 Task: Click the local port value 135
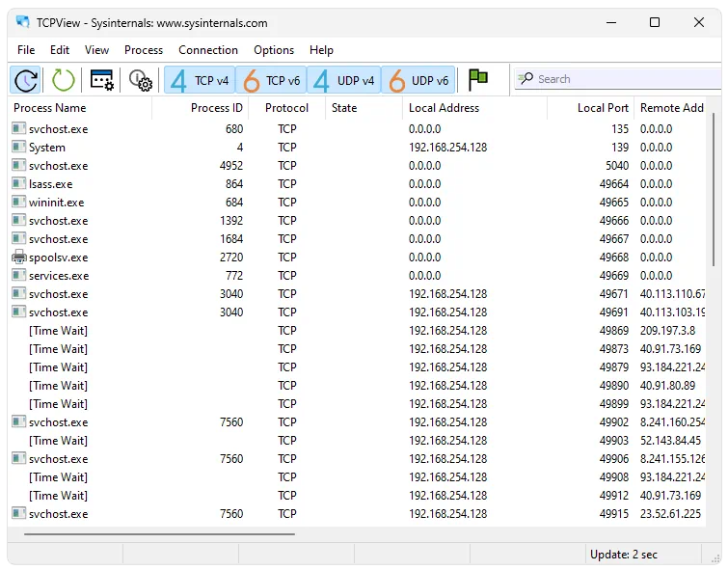pyautogui.click(x=620, y=129)
